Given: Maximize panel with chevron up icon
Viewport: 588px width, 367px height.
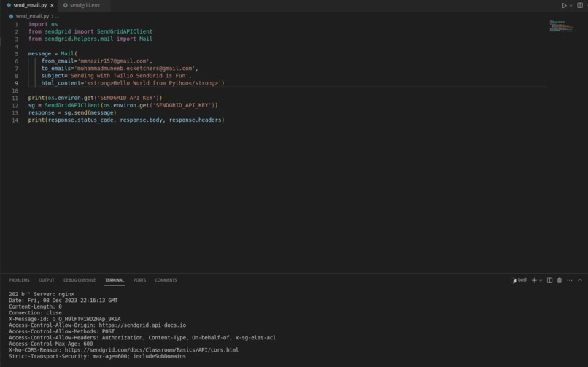Looking at the screenshot, I should point(580,280).
